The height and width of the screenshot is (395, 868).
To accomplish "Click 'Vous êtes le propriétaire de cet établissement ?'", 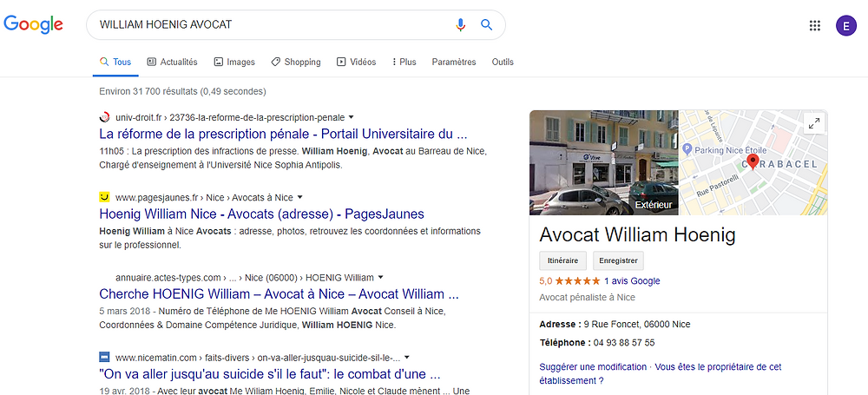I will pos(661,374).
